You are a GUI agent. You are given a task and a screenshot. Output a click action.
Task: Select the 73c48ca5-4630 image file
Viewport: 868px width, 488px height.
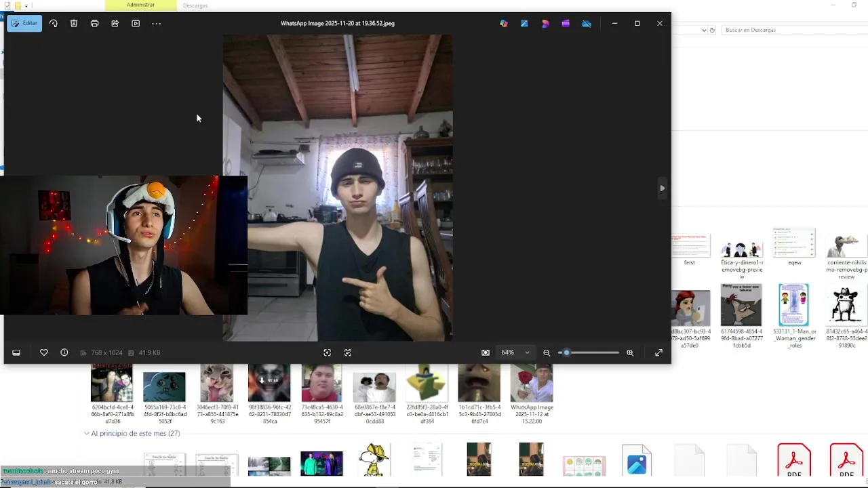321,394
